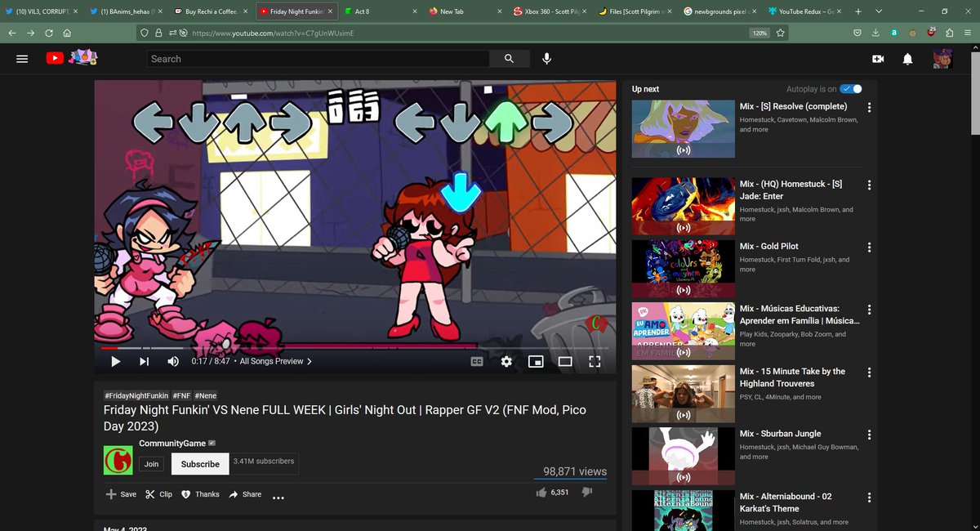Open more actions ellipsis under video

(278, 497)
